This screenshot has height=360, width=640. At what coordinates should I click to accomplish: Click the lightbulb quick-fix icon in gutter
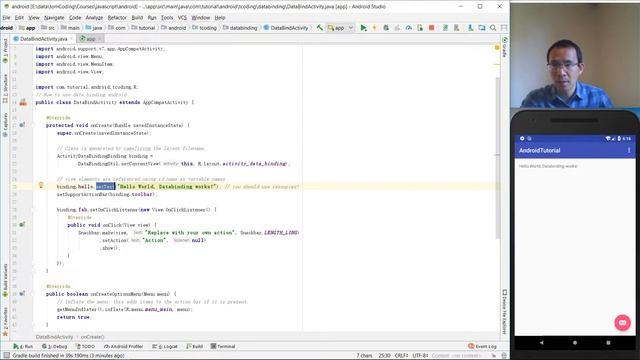pyautogui.click(x=41, y=185)
